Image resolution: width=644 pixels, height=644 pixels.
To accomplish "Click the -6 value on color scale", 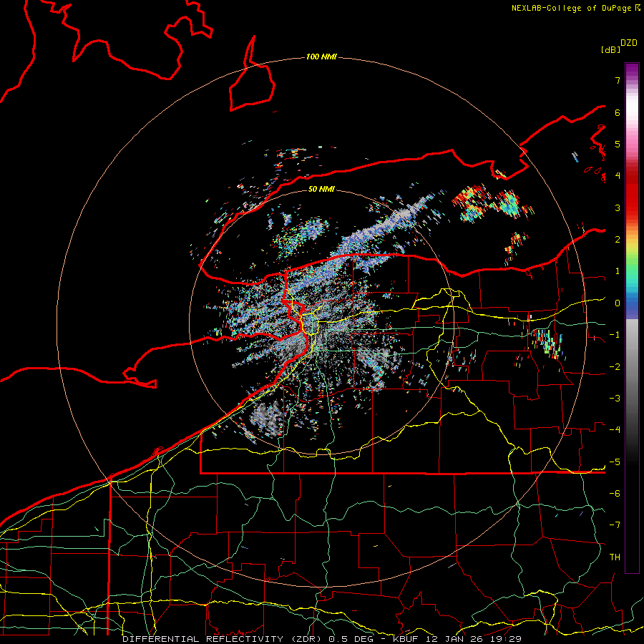I will tap(615, 494).
